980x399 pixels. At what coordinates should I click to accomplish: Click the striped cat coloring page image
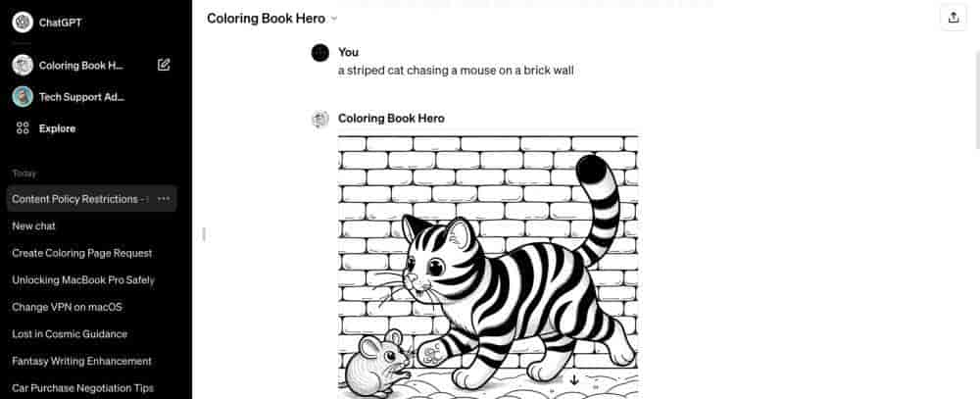[488, 267]
